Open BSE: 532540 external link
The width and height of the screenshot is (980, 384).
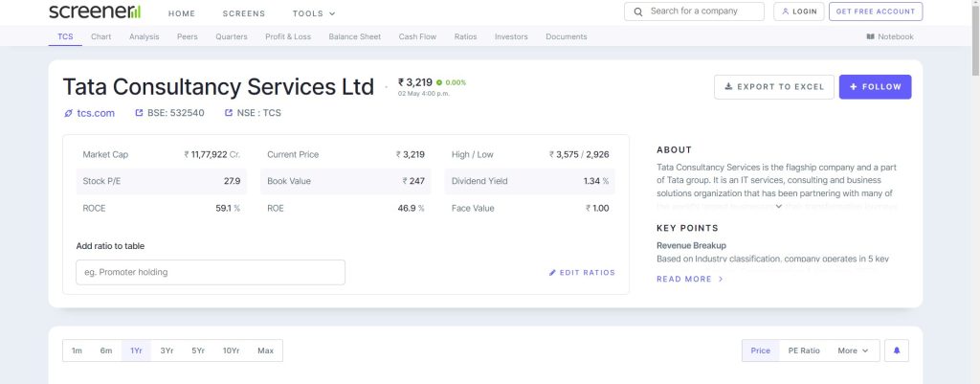170,113
